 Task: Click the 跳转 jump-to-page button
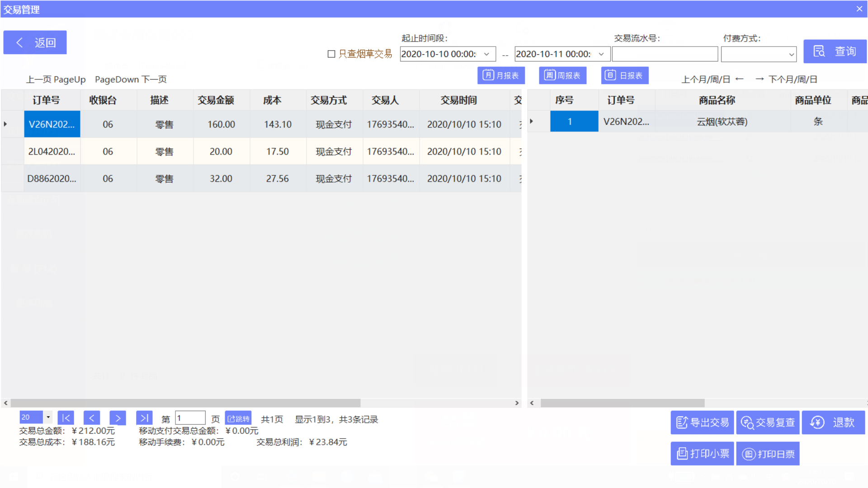(239, 418)
